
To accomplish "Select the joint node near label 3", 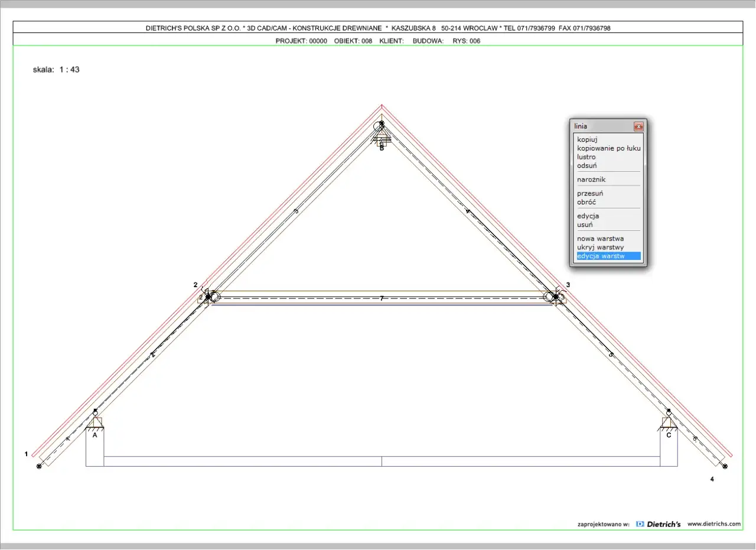I will click(555, 297).
